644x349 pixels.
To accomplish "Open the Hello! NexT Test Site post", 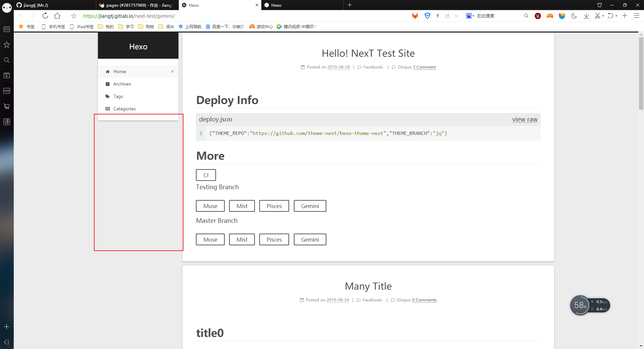I will coord(368,53).
